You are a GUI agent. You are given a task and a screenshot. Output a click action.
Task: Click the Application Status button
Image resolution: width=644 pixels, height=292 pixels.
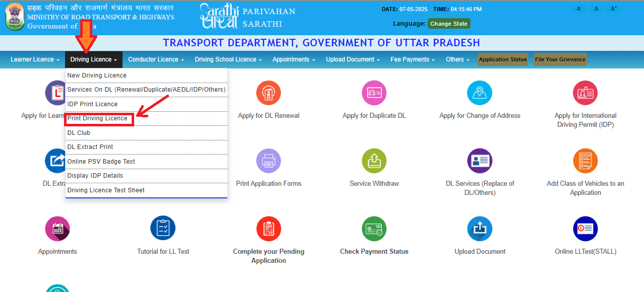tap(503, 59)
